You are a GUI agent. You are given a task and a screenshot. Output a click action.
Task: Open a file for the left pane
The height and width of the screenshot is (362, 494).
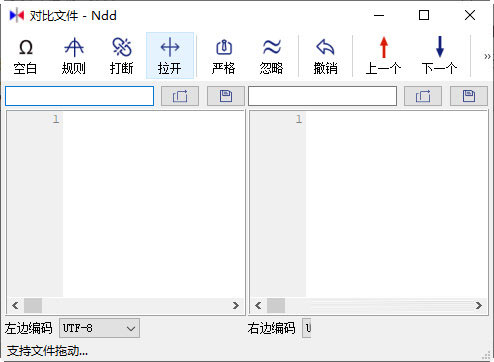tap(180, 96)
